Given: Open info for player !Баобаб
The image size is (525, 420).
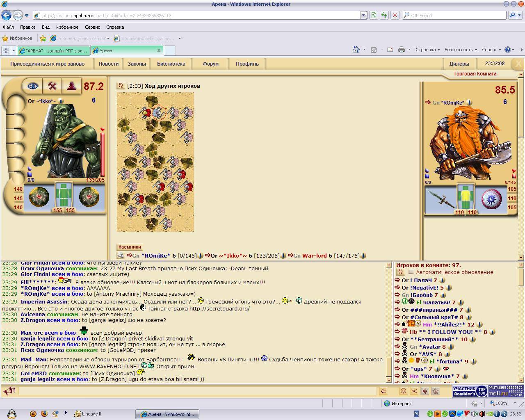Looking at the screenshot, I should click(443, 295).
